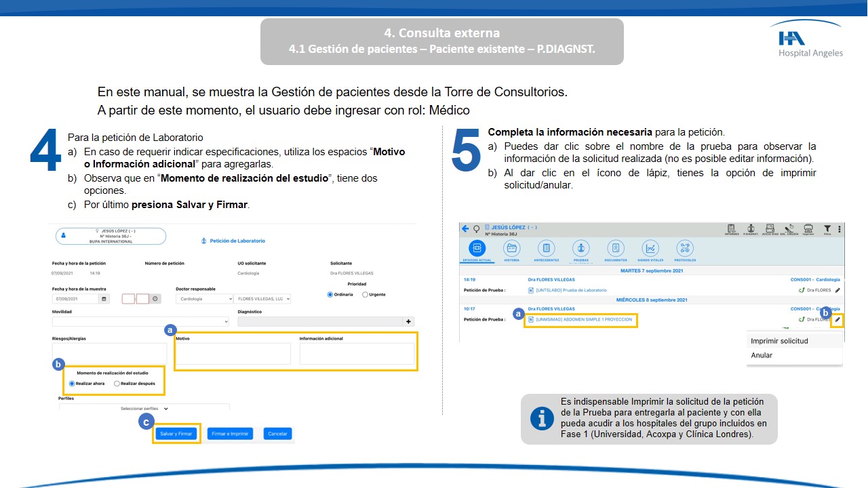Open the Informes icon in top toolbar
Viewport: 868px width, 488px height.
(x=732, y=230)
